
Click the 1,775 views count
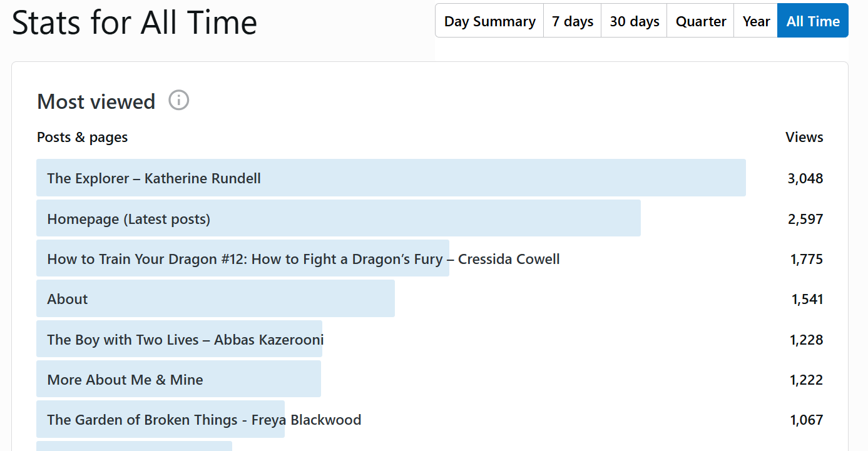[806, 259]
